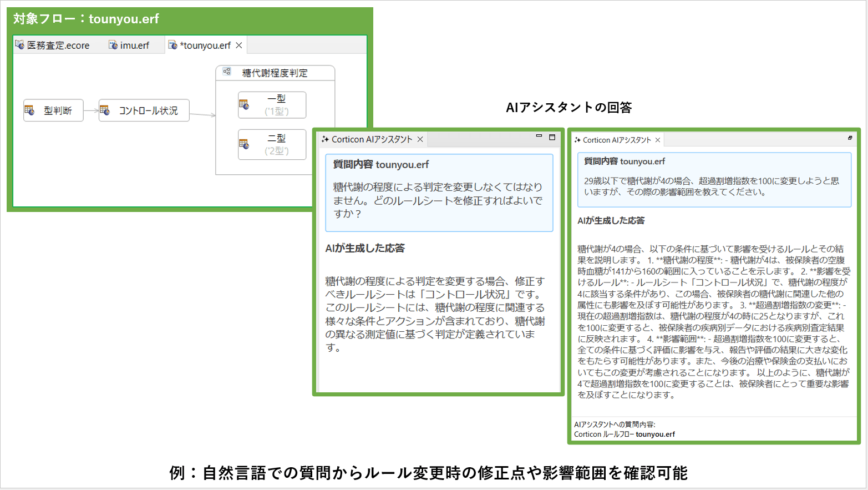
Task: Close the *tounyou.erf editor tab
Action: (239, 46)
